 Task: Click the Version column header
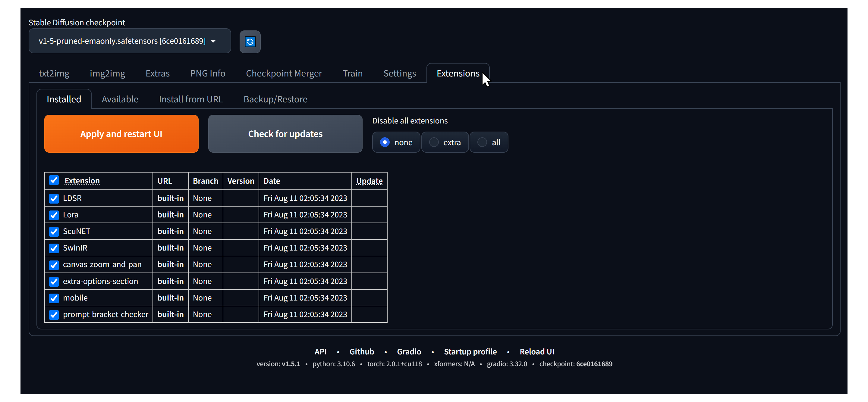pyautogui.click(x=241, y=181)
